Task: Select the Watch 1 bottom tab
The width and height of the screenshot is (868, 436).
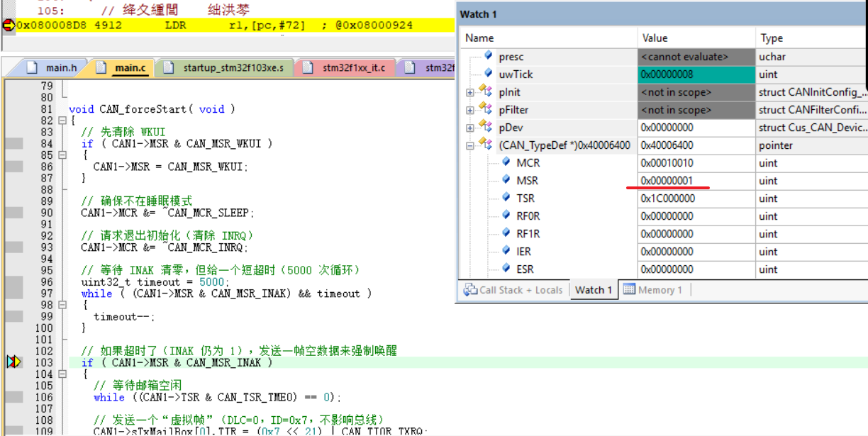Action: (594, 290)
